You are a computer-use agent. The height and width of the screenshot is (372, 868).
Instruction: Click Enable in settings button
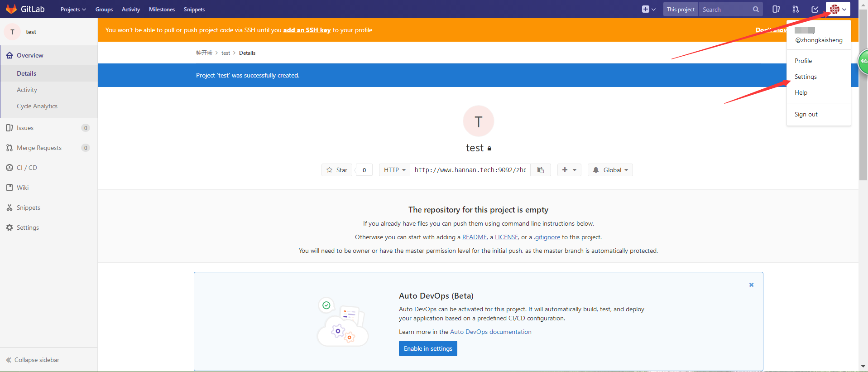tap(428, 348)
